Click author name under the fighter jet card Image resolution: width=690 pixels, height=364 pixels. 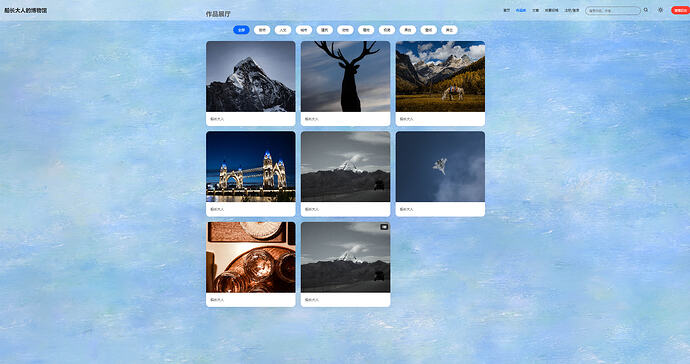[407, 210]
